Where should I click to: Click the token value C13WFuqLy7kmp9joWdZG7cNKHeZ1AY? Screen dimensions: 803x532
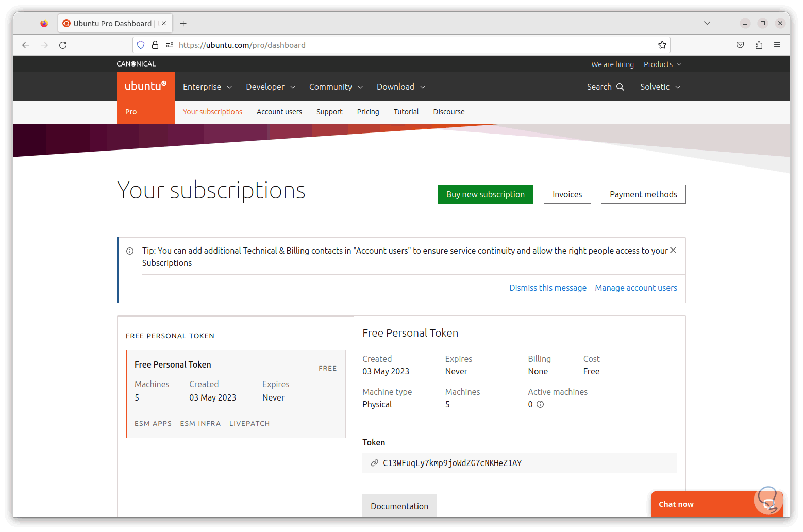coord(452,463)
